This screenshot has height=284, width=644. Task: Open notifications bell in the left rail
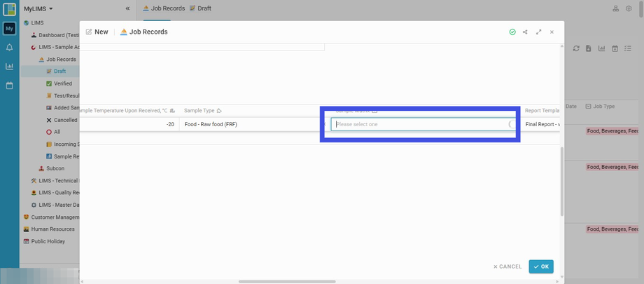[9, 48]
